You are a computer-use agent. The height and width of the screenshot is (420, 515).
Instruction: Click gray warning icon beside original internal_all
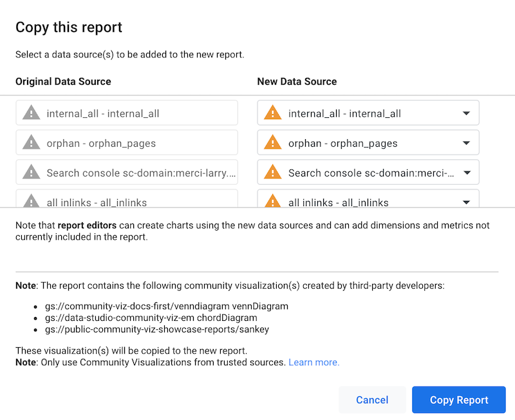coord(31,113)
